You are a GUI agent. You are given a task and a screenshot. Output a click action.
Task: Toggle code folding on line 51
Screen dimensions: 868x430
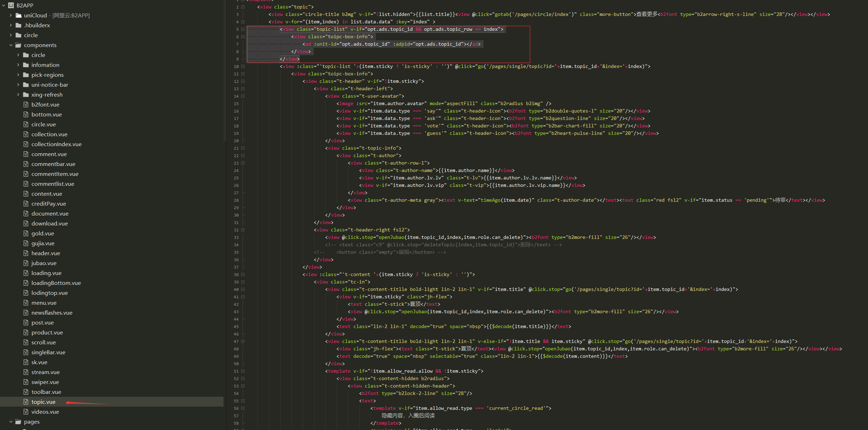coord(243,371)
